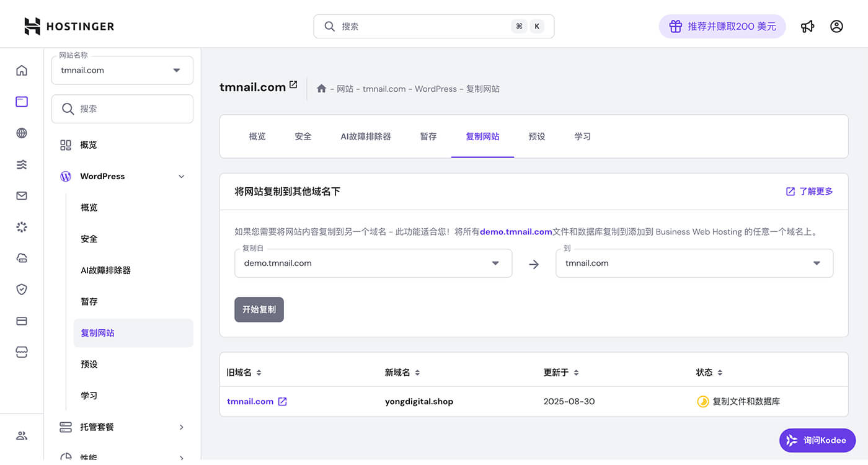868x465 pixels.
Task: Open the account sharing people icon
Action: [22, 435]
